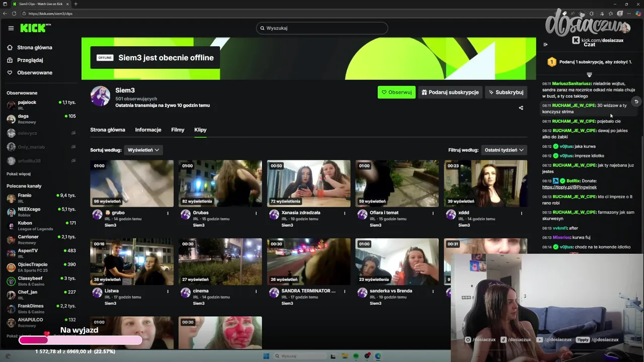
Task: Open the Siem3 profile avatar
Action: pyautogui.click(x=100, y=96)
